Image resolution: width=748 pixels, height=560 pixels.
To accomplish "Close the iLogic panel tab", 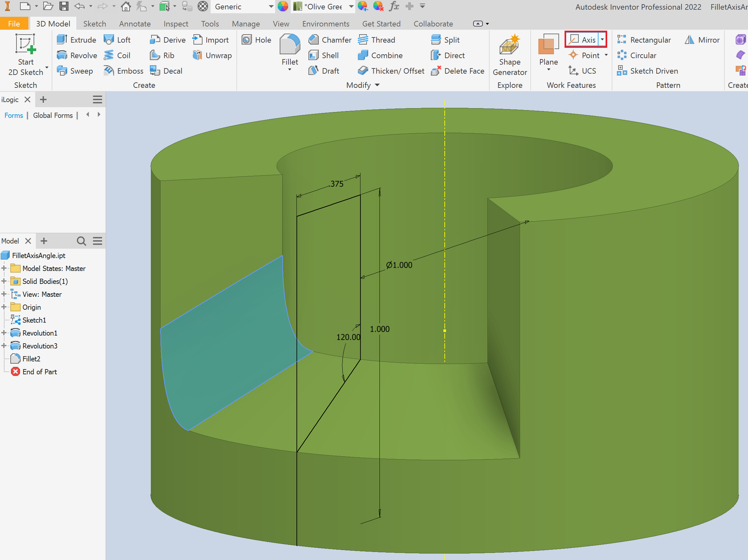I will (x=28, y=99).
